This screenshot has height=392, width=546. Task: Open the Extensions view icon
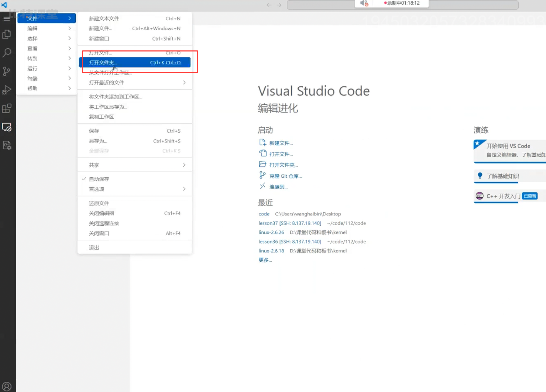pos(7,108)
